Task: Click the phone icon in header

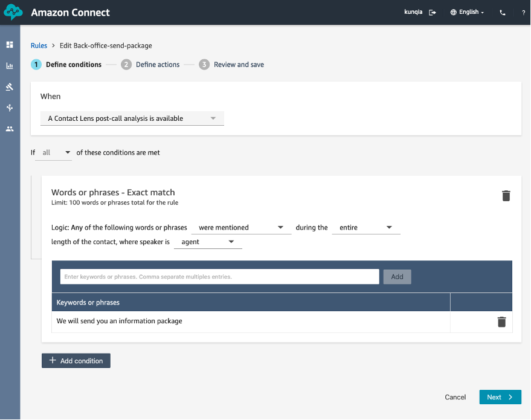Action: 503,13
